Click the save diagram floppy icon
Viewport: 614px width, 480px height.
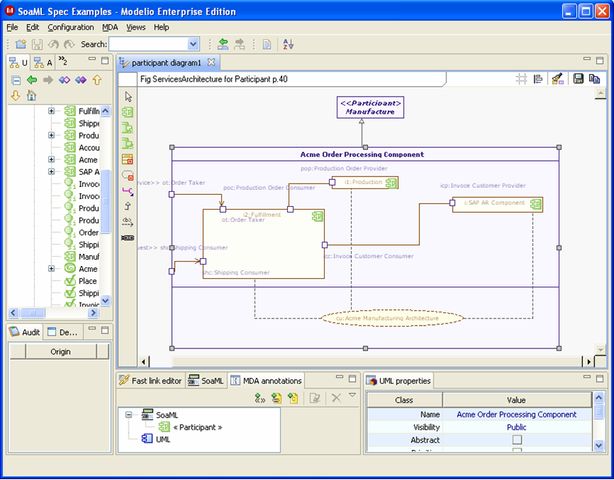[578, 79]
